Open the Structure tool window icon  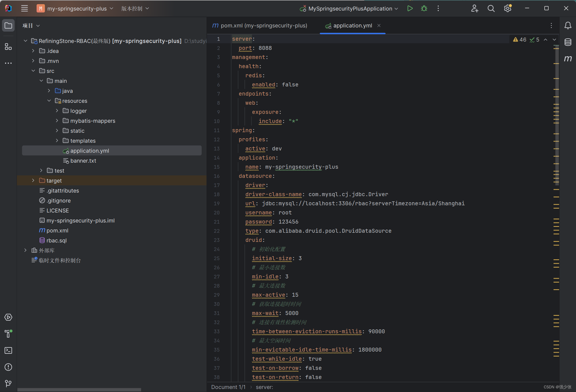[8, 47]
